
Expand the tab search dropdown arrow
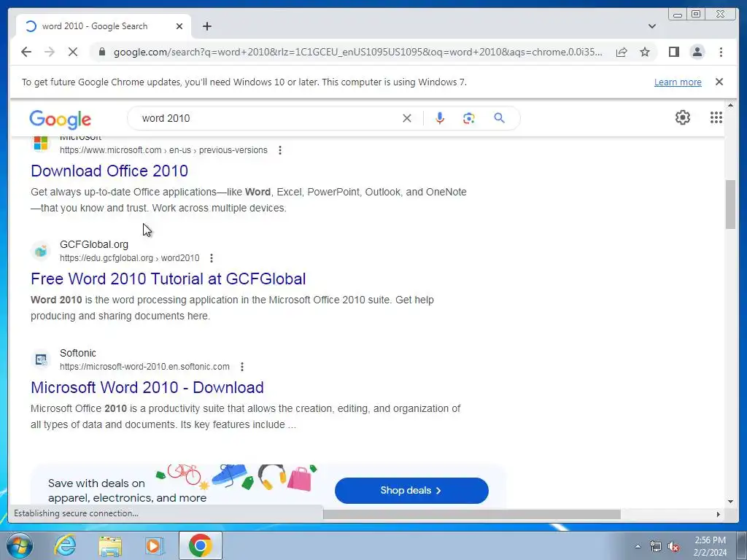click(x=652, y=26)
